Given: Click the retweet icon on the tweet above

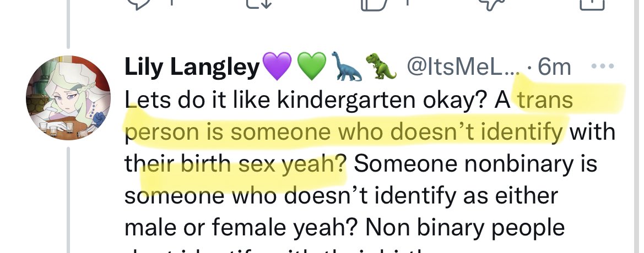Looking at the screenshot, I should (x=258, y=4).
